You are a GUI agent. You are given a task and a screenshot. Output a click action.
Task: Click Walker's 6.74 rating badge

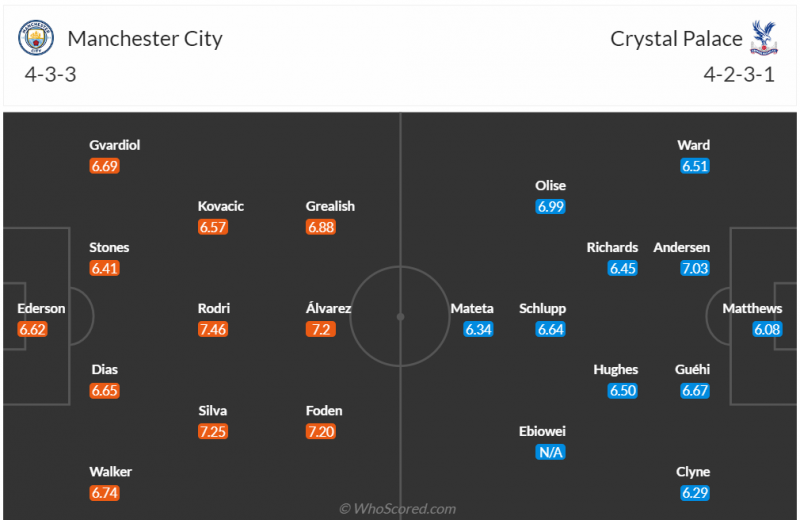point(105,492)
